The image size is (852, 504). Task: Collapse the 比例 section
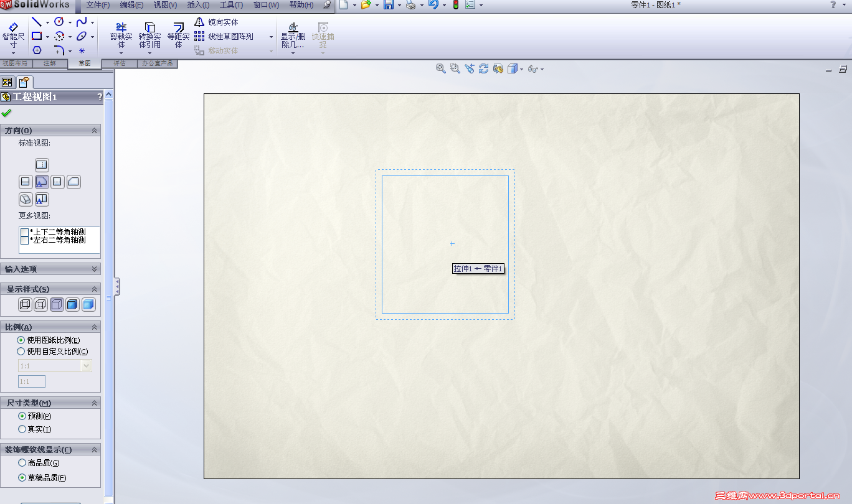tap(95, 327)
